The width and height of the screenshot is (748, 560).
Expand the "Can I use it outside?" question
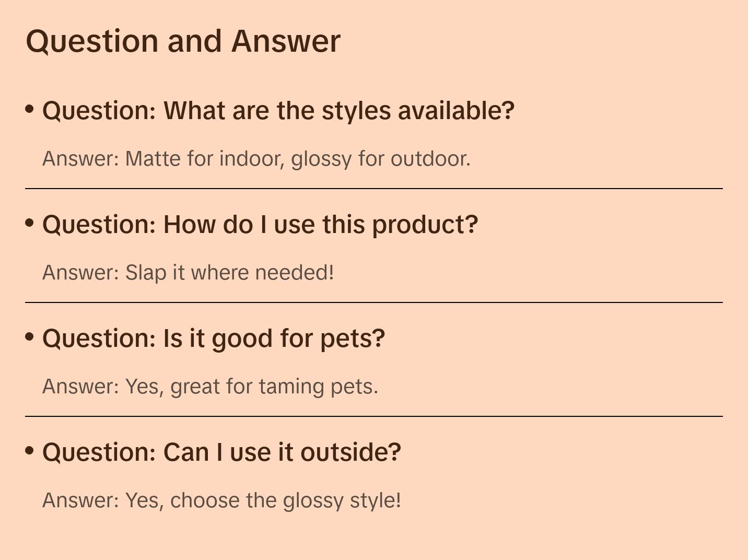221,452
